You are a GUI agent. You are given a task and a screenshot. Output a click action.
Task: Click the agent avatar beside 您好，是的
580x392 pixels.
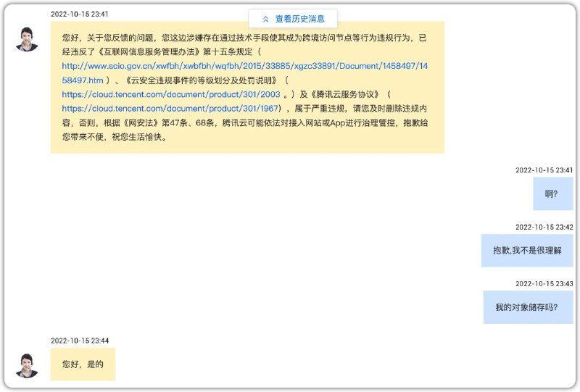click(x=27, y=366)
